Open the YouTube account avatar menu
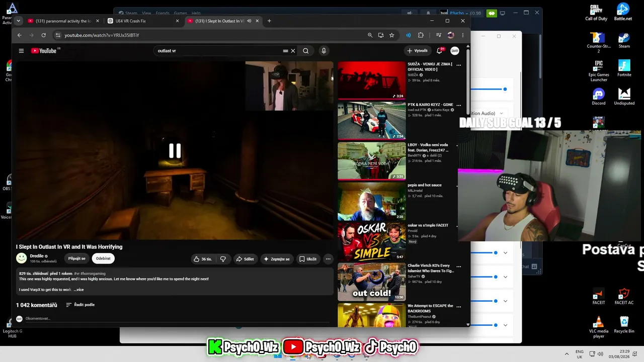The image size is (644, 362). click(455, 51)
